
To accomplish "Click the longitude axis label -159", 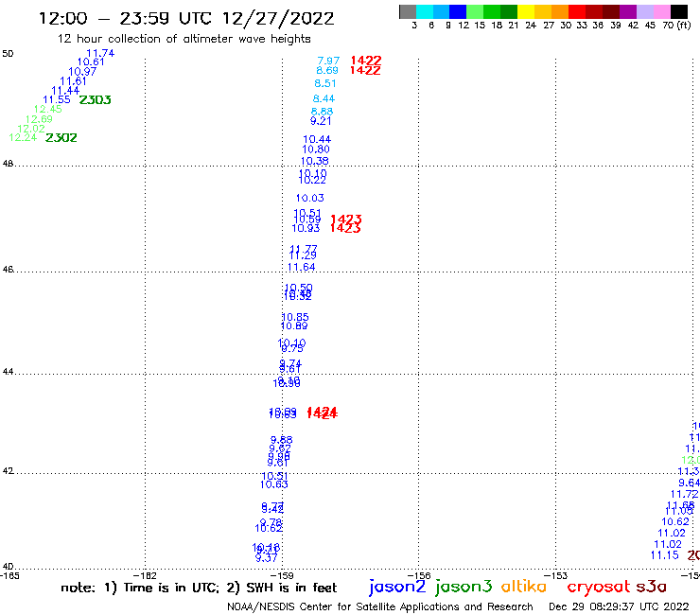I will tap(282, 575).
